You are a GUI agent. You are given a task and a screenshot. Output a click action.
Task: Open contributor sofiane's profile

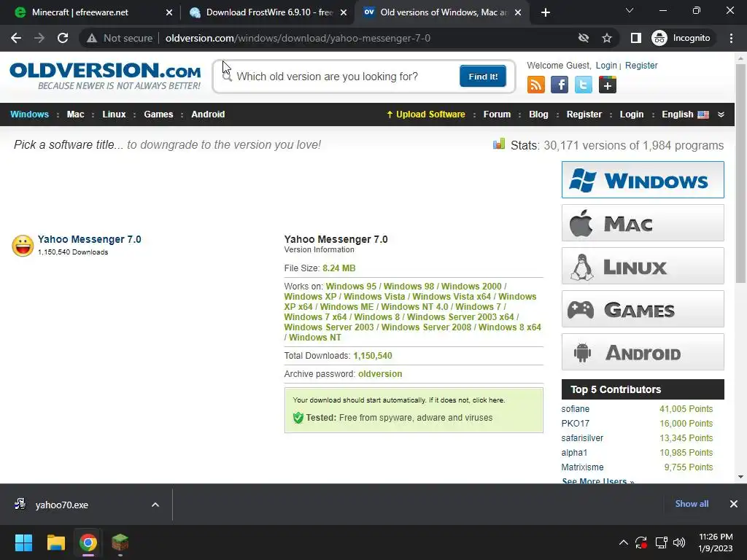[575, 408]
